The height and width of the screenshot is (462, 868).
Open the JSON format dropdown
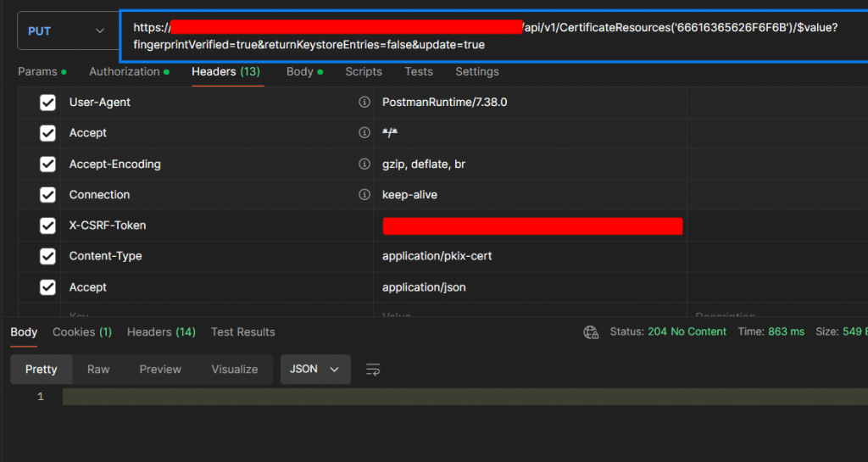point(315,369)
